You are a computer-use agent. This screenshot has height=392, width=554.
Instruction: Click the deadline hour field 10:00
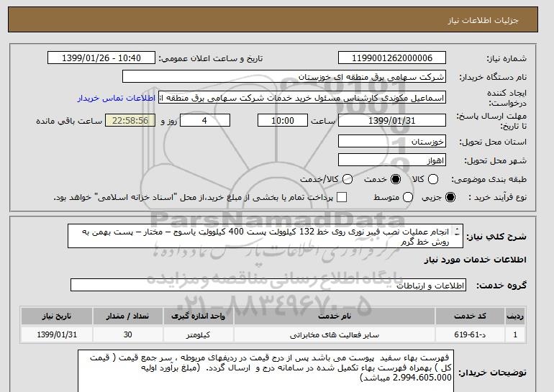coord(283,120)
